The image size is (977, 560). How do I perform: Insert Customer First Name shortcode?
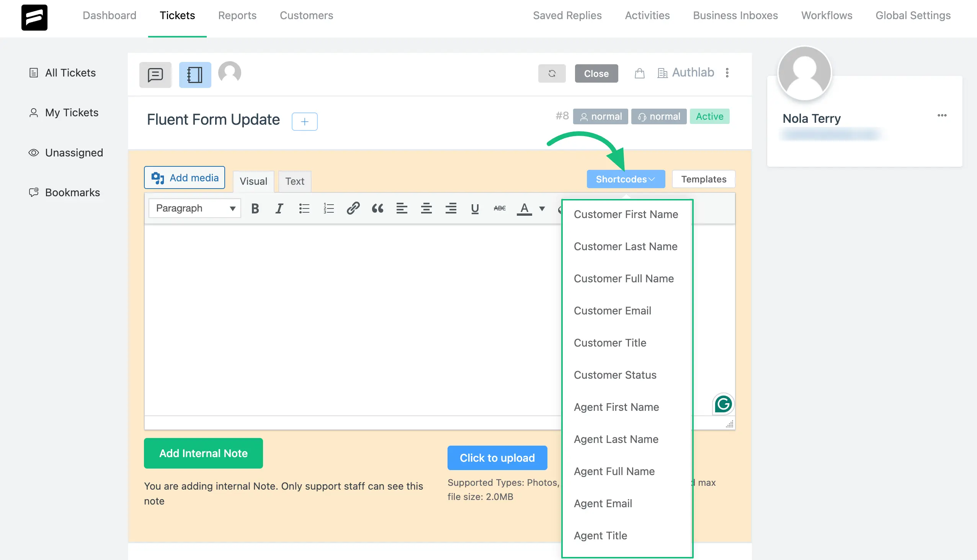(626, 214)
